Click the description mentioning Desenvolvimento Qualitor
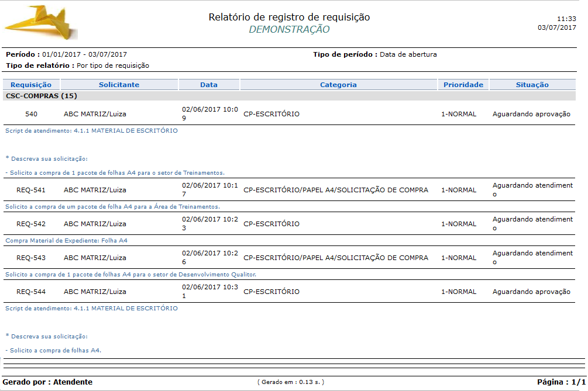The width and height of the screenshot is (588, 391). [x=131, y=275]
